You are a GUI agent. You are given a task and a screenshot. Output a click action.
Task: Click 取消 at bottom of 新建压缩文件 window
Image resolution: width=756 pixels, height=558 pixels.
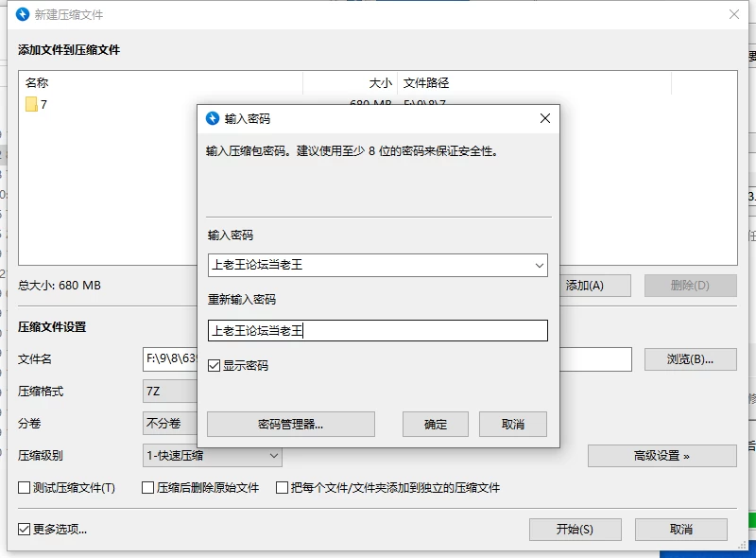click(680, 530)
